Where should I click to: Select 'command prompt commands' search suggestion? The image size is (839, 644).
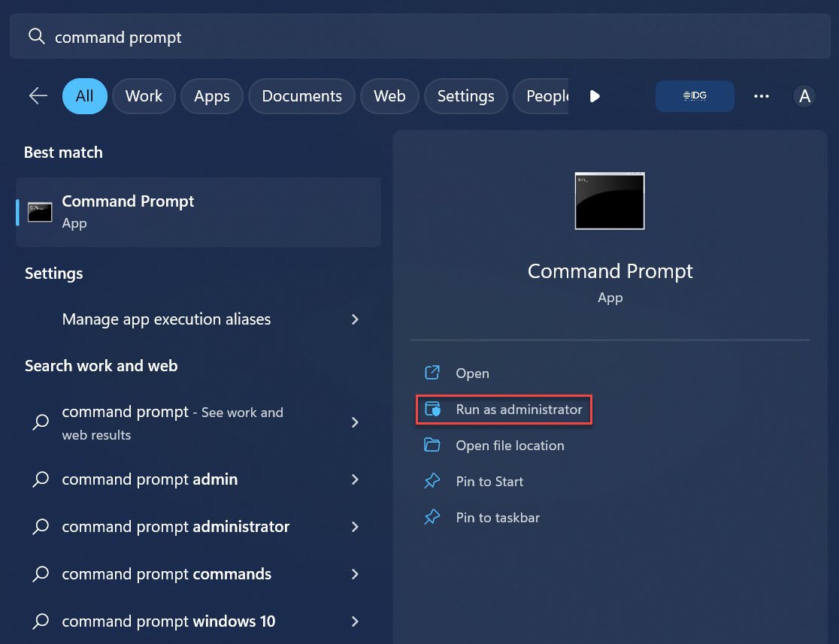[x=166, y=574]
